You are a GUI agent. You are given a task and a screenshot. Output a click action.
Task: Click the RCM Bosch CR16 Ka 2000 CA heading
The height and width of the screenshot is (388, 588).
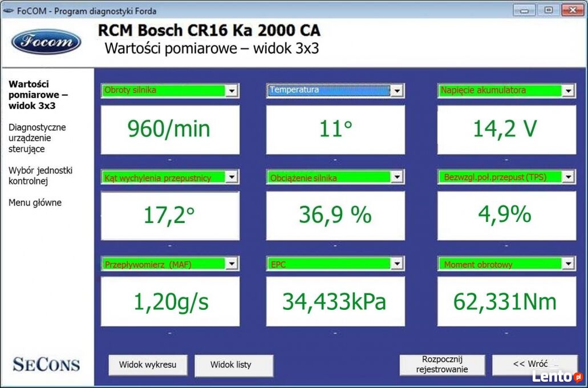(x=209, y=31)
